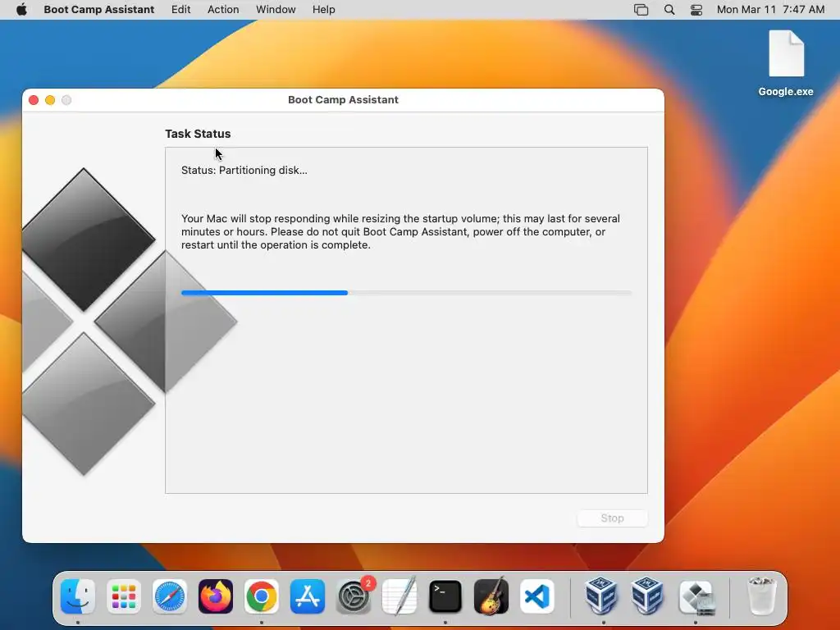Click the VirtualBox icon without a running dot
Image resolution: width=840 pixels, height=630 pixels.
point(648,596)
